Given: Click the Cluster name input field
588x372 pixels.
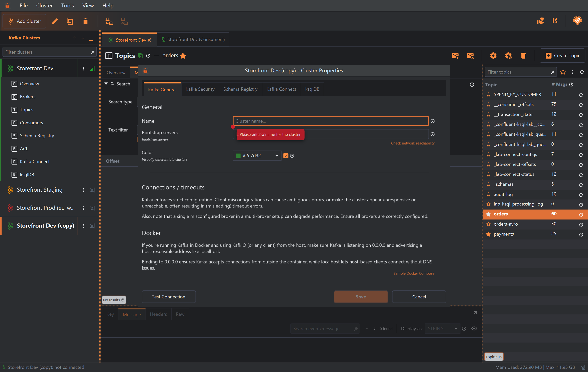Looking at the screenshot, I should [331, 121].
